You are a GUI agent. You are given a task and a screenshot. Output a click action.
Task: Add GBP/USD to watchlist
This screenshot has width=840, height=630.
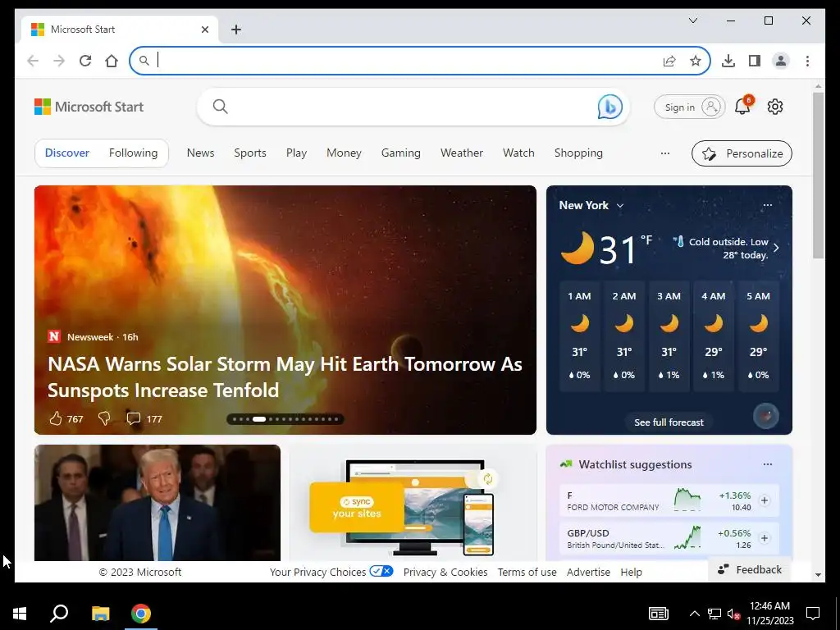pyautogui.click(x=765, y=538)
